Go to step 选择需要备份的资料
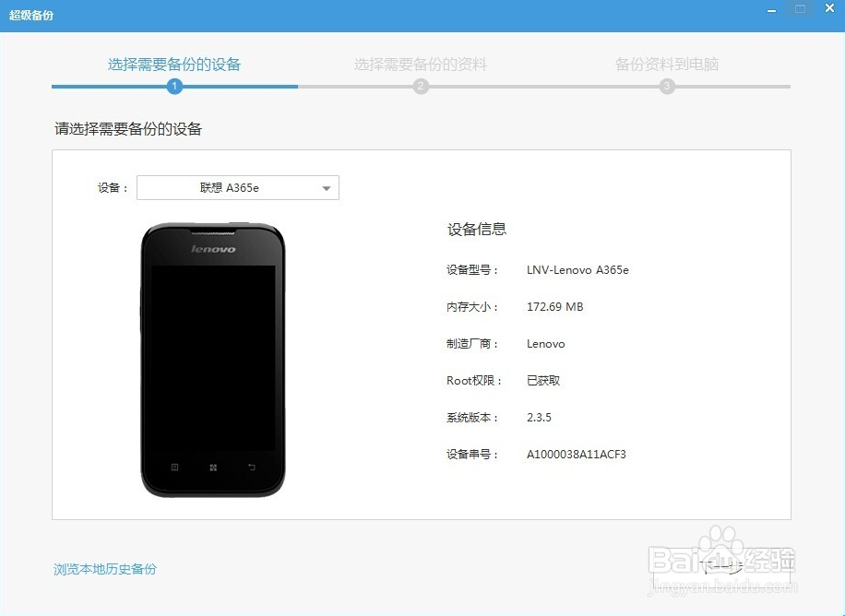This screenshot has height=616, width=845. pyautogui.click(x=421, y=65)
